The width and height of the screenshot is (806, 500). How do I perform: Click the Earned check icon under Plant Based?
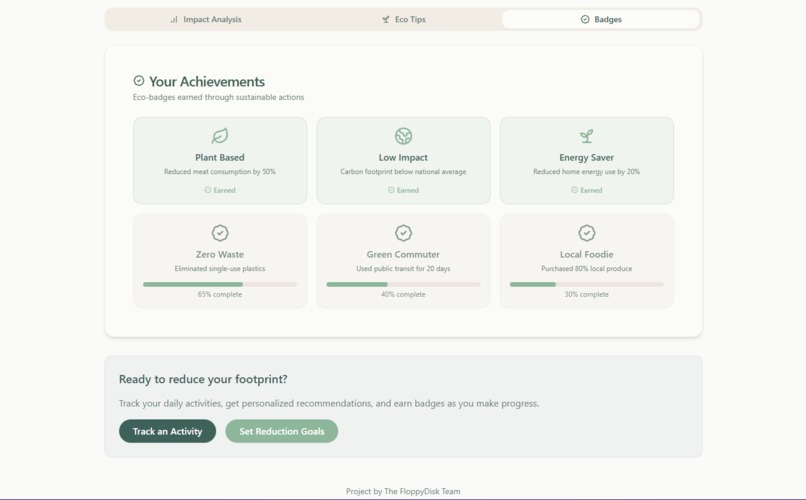[x=208, y=190]
